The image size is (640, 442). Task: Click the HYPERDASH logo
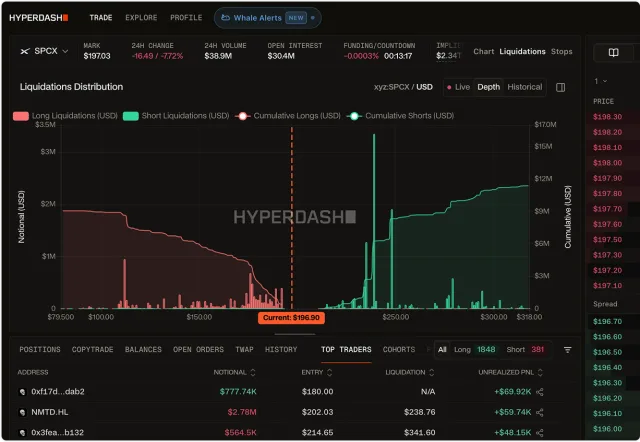(38, 18)
